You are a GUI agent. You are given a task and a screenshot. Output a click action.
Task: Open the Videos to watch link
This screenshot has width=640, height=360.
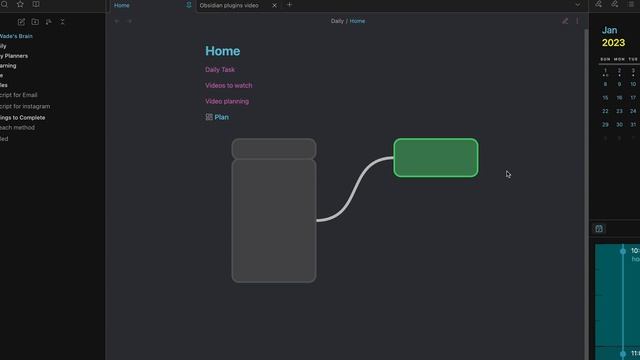pos(229,85)
